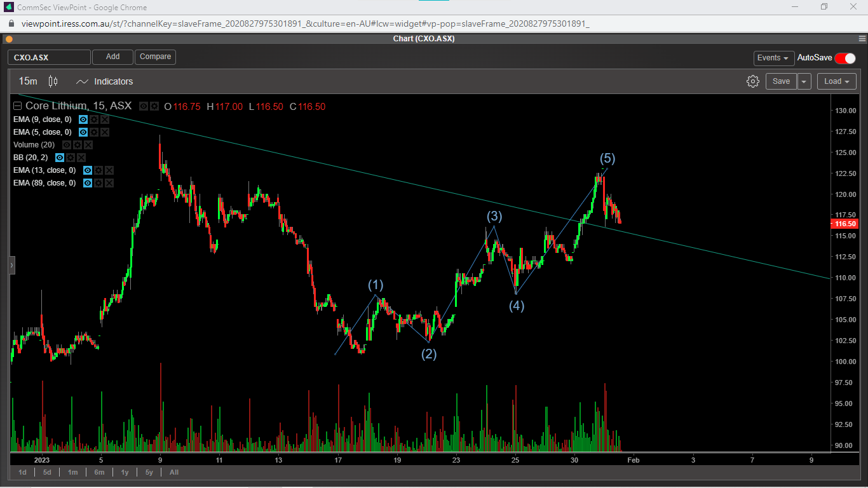Screen dimensions: 868x488
Task: Remove the Volume (20) indicator
Action: click(x=88, y=145)
